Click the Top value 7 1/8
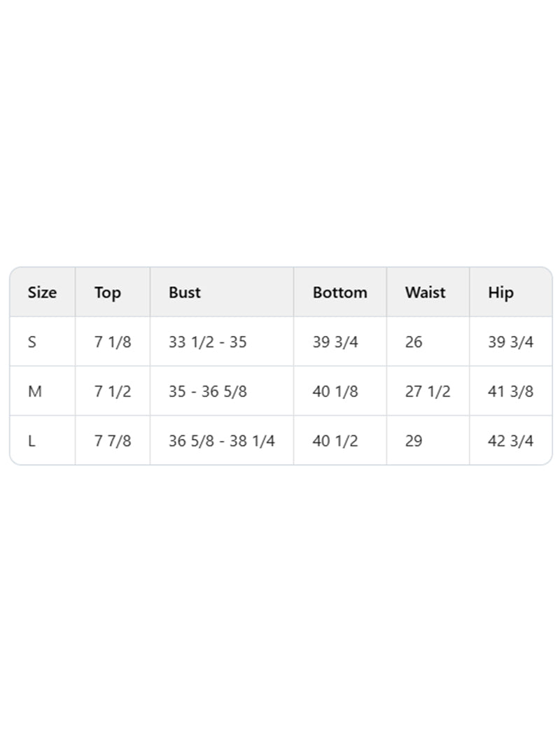This screenshot has height=735, width=560. pyautogui.click(x=113, y=342)
